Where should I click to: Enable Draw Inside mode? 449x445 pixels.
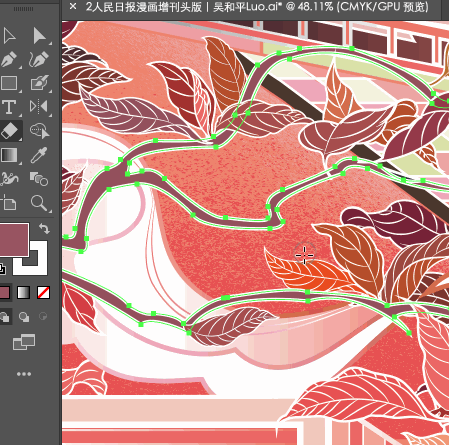(43, 316)
